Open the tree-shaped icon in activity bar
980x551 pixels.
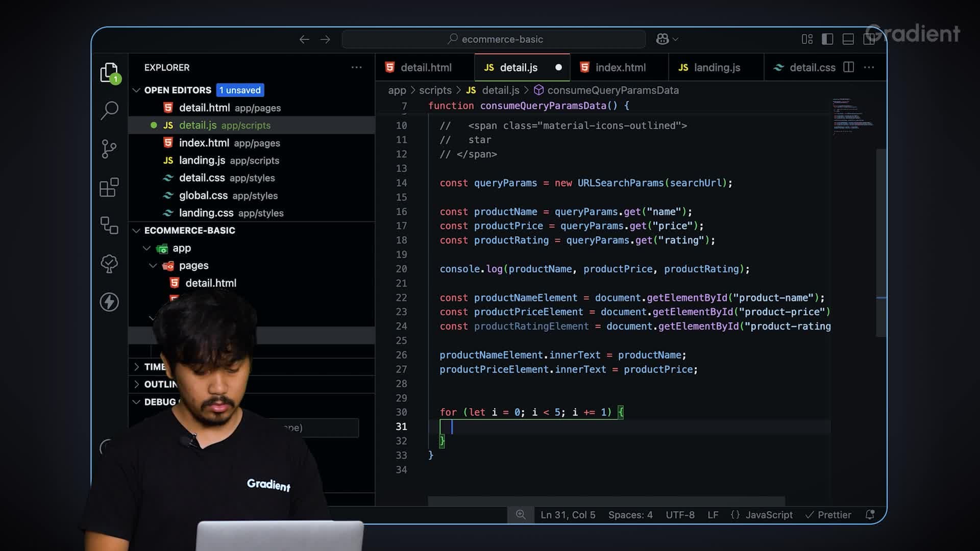pyautogui.click(x=109, y=264)
